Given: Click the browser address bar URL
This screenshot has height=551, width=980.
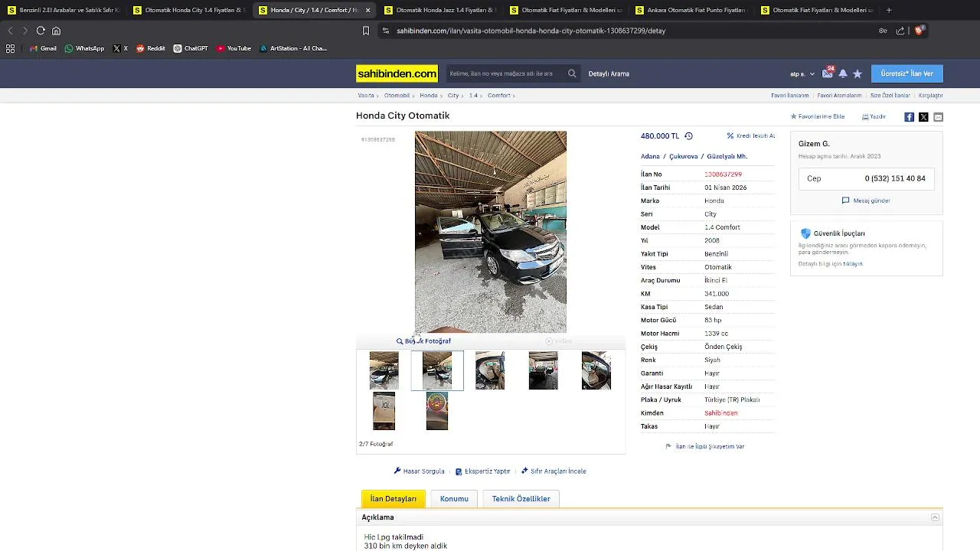Looking at the screenshot, I should 531,31.
